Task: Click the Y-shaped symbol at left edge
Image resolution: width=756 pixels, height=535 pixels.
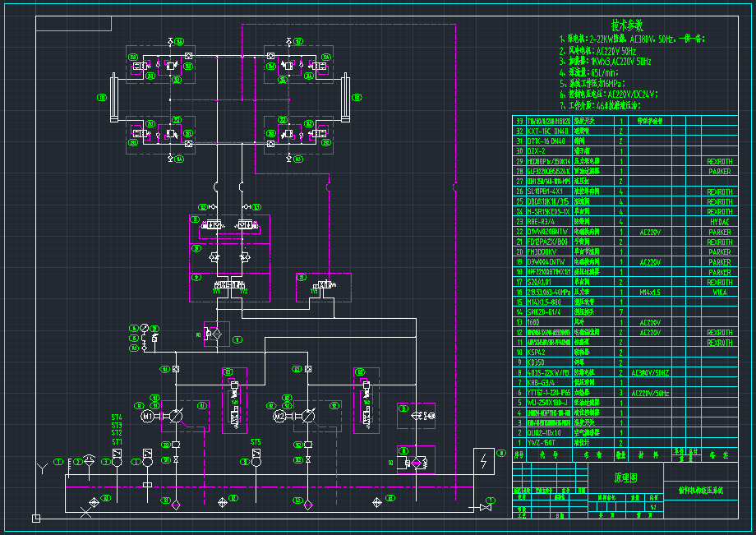Action: pyautogui.click(x=41, y=469)
